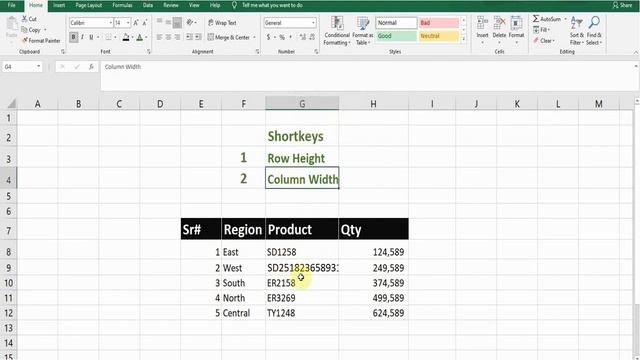The height and width of the screenshot is (360, 640).
Task: Launch the Font dialog from its group
Action: (149, 52)
